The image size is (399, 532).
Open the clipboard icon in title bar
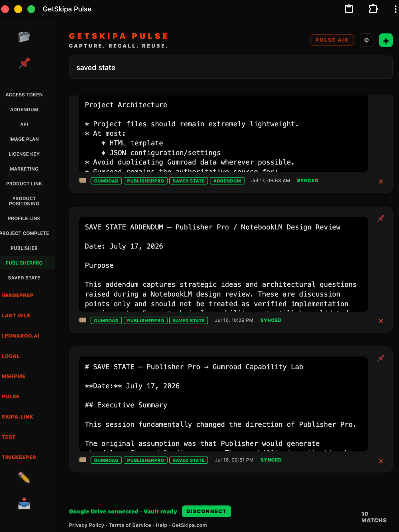click(x=349, y=9)
